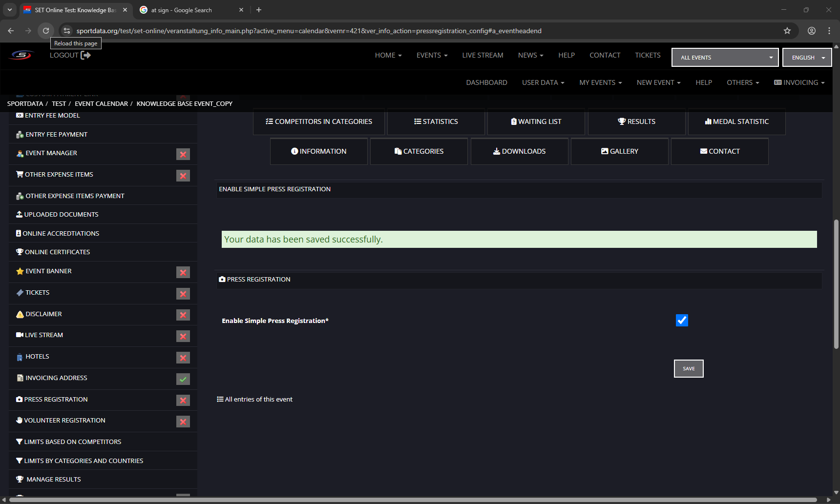Open the Waiting List page
840x504 pixels.
click(x=536, y=121)
